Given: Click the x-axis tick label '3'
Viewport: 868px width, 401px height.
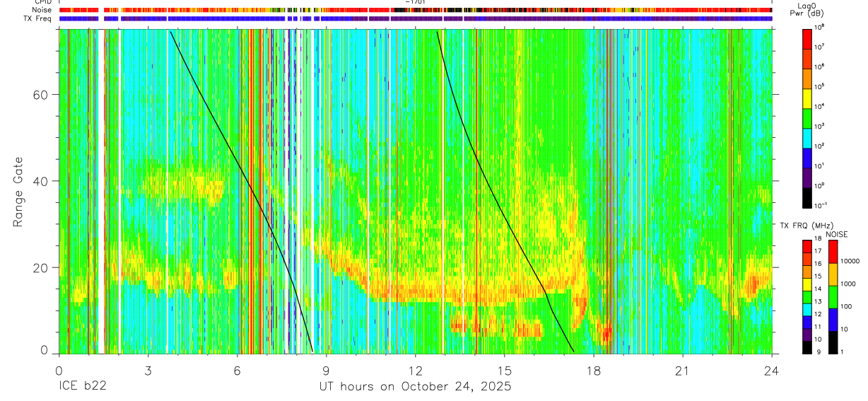Looking at the screenshot, I should [x=148, y=371].
